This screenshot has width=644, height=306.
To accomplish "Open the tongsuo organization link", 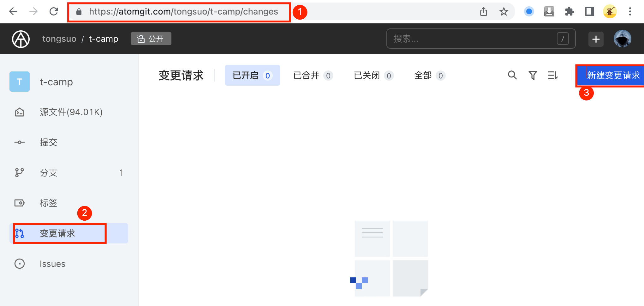I will tap(59, 39).
